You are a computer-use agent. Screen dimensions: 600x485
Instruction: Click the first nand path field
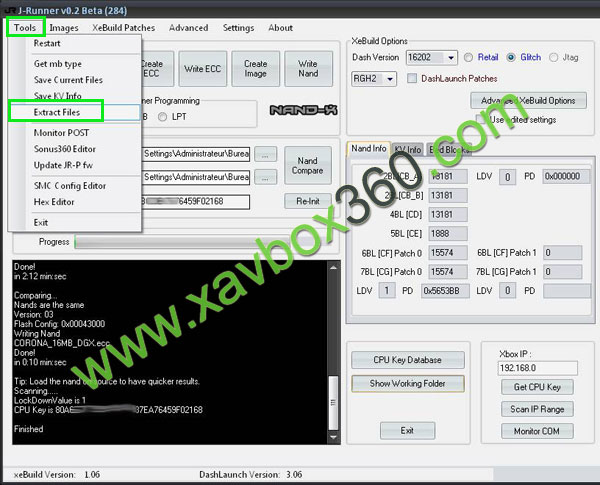click(x=196, y=154)
